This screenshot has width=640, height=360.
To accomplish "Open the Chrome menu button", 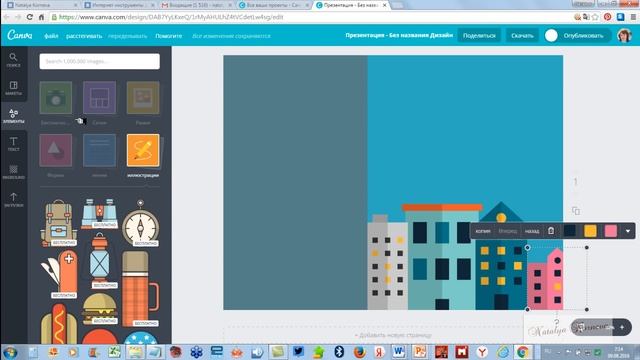I will click(633, 17).
